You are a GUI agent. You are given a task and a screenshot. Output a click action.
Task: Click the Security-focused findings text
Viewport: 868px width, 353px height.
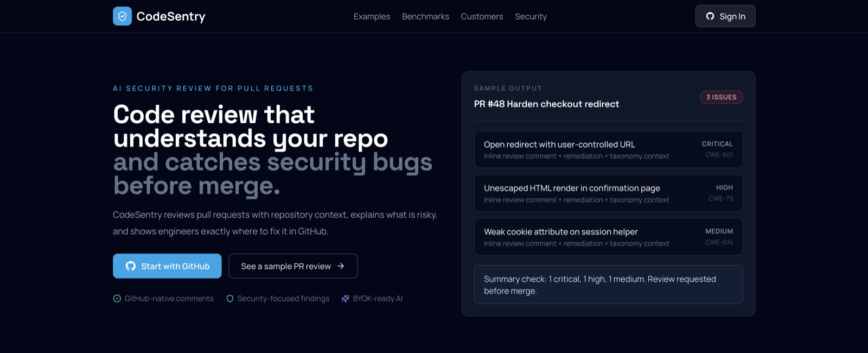click(283, 299)
